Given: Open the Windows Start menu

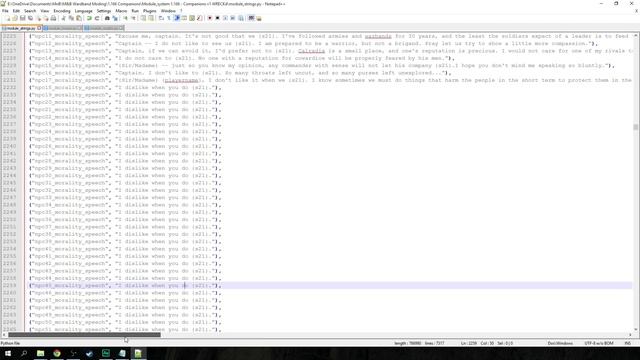Looking at the screenshot, I should click(7, 353).
